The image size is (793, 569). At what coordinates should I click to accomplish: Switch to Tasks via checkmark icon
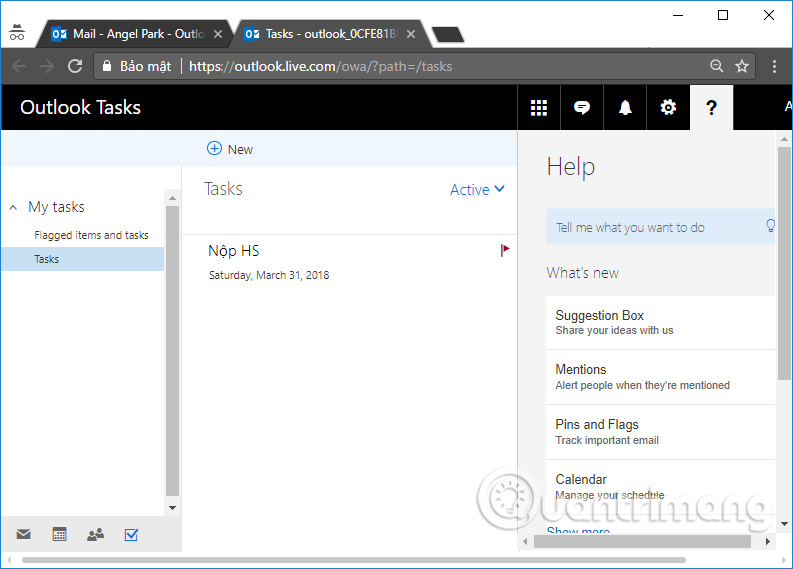click(x=131, y=534)
